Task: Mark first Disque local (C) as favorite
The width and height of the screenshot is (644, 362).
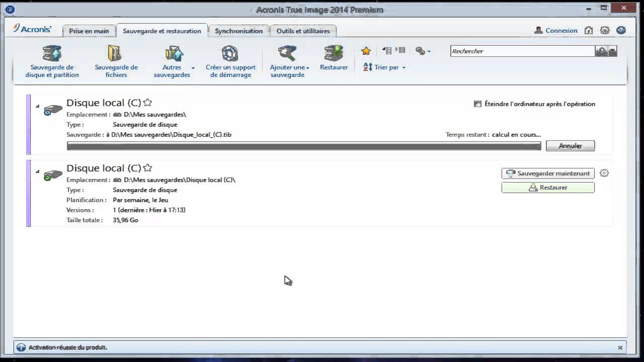Action: point(147,103)
